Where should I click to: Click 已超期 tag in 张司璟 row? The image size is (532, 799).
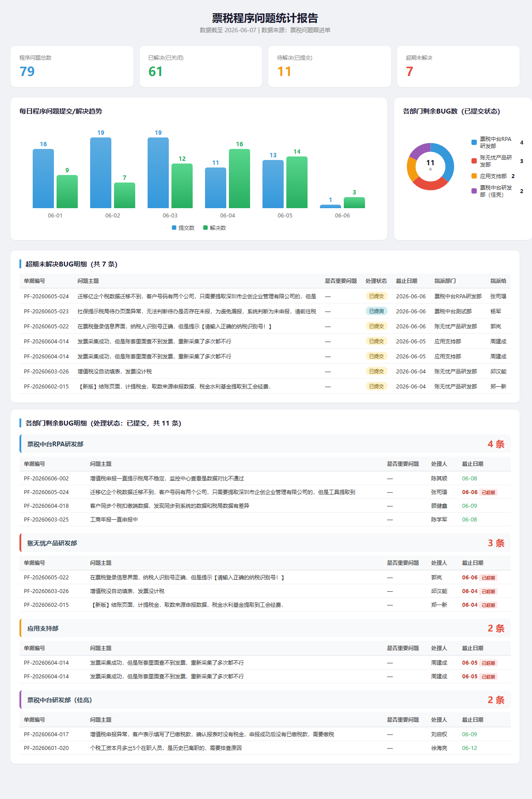click(x=488, y=492)
